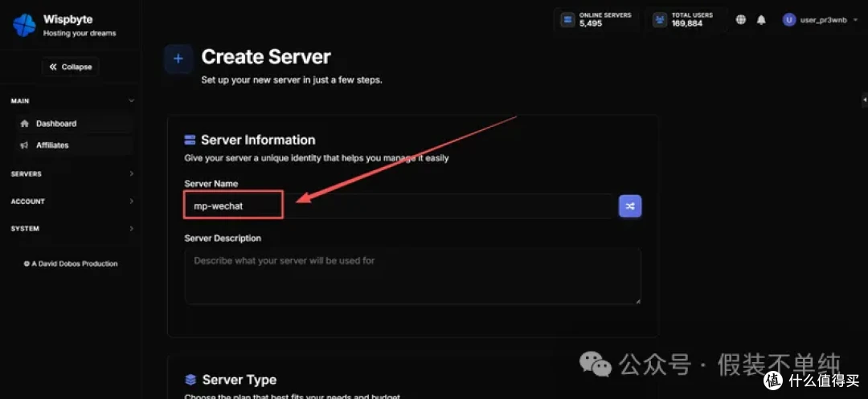Click the 'A David Dobos Production' credit
This screenshot has height=399, width=868.
pyautogui.click(x=71, y=264)
